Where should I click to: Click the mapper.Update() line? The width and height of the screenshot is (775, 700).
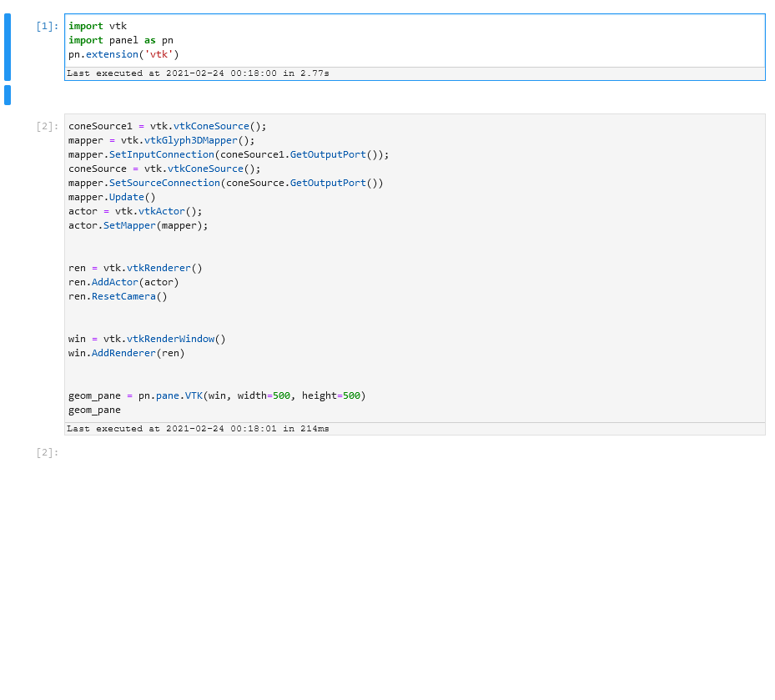109,197
